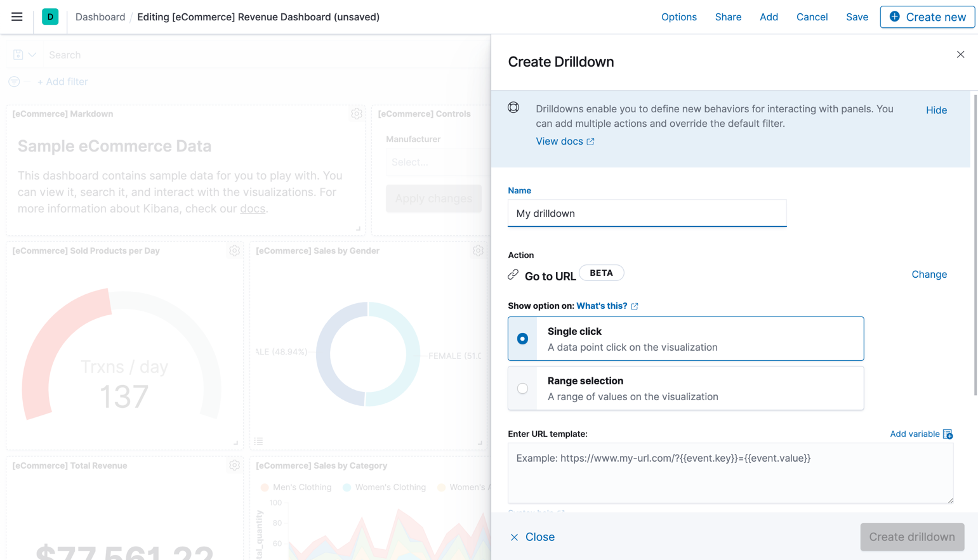Hide the drilldown help callout

[936, 110]
